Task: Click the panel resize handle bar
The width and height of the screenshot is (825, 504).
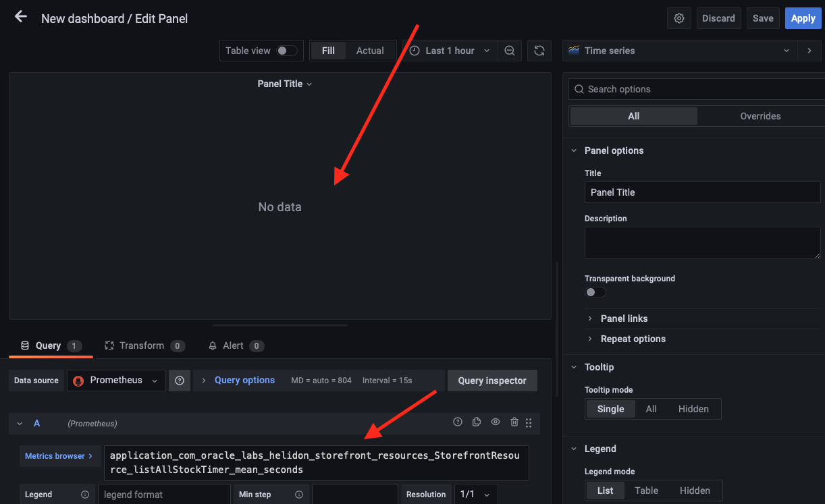Action: pyautogui.click(x=280, y=325)
